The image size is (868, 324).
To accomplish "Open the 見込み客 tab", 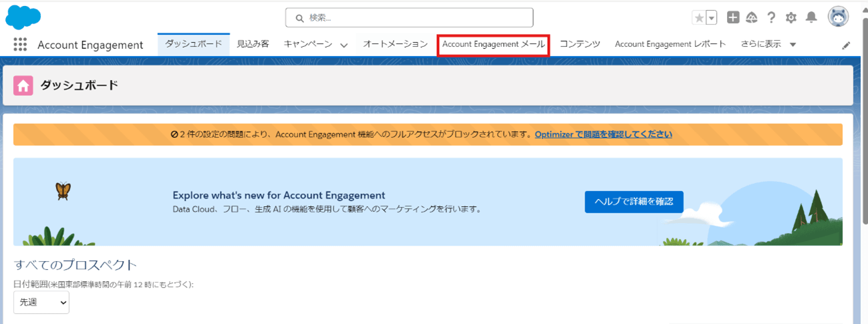I will [x=253, y=44].
